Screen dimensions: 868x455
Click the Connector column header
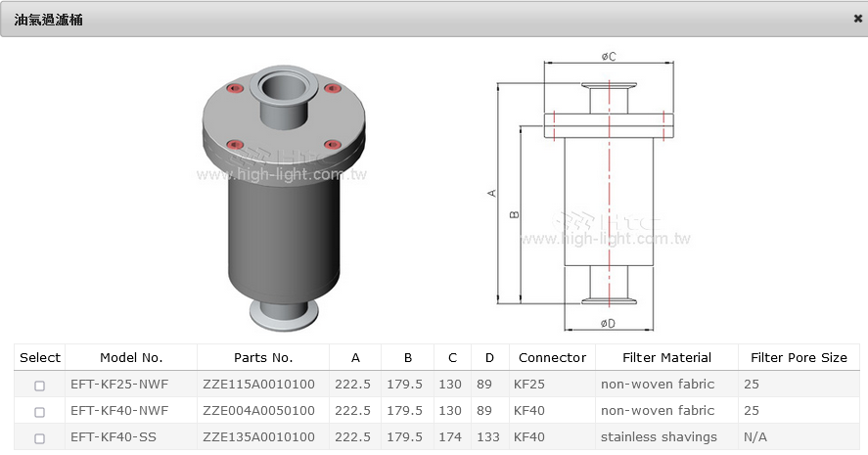(x=552, y=357)
